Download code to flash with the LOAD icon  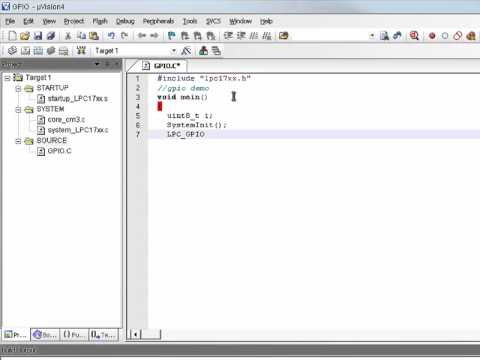coord(81,51)
